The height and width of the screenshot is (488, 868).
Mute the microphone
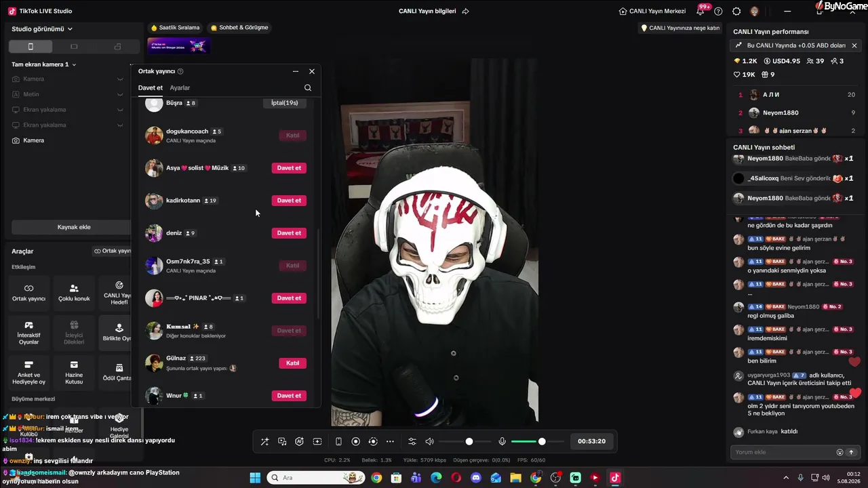tap(502, 441)
